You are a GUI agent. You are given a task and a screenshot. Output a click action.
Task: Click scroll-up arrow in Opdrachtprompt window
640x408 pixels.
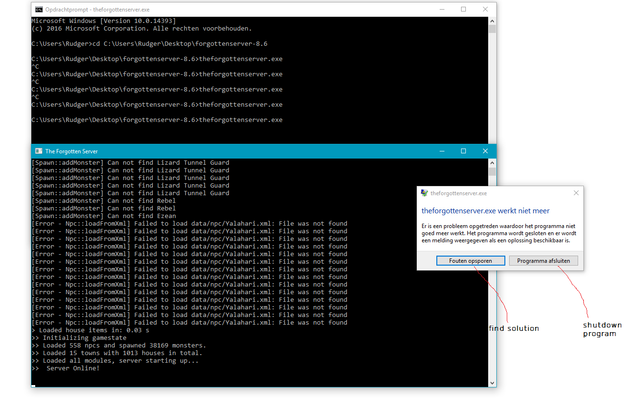coord(492,21)
